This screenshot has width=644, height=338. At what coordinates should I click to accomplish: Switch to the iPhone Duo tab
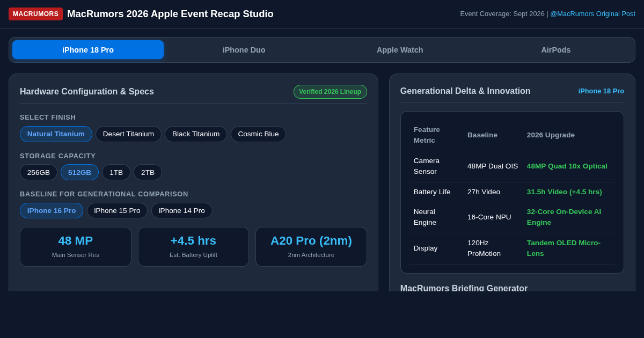tap(244, 50)
